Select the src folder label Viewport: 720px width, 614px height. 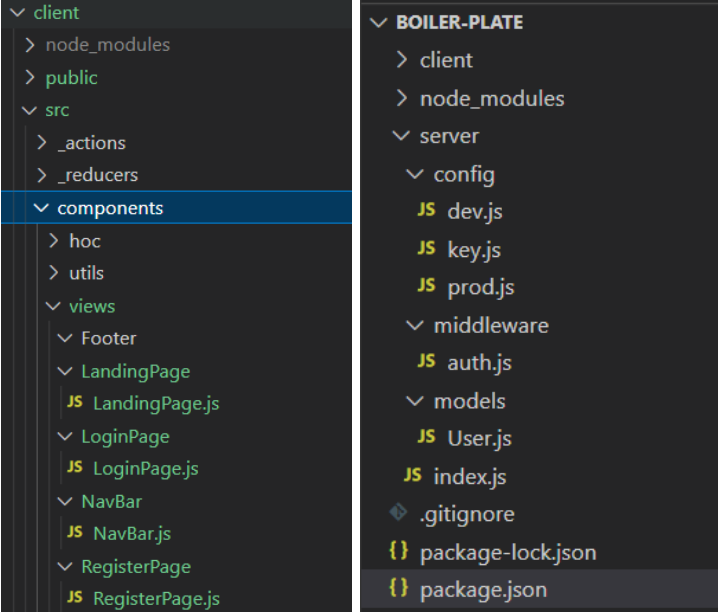click(x=57, y=111)
